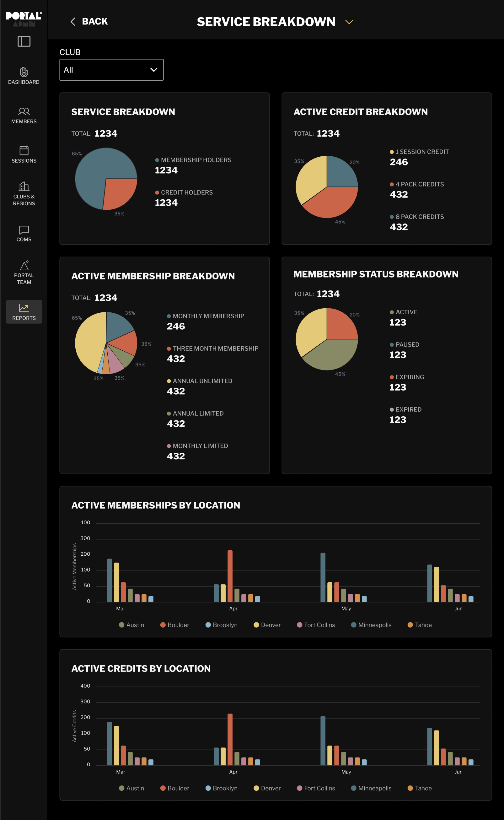Image resolution: width=504 pixels, height=820 pixels.
Task: Toggle Austin legend in Active Memberships chart
Action: tap(131, 625)
